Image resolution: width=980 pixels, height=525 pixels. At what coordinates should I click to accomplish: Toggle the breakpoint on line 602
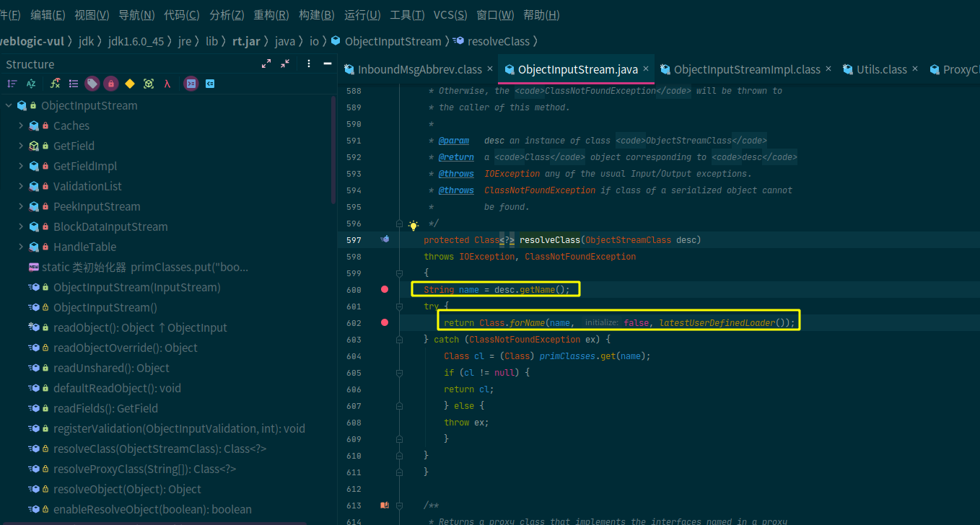385,322
